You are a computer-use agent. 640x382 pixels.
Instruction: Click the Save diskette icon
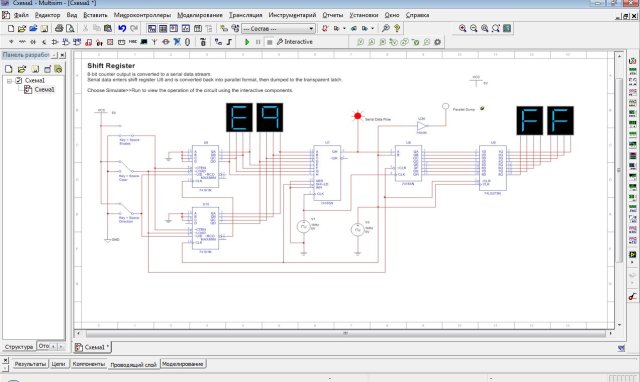pos(44,28)
